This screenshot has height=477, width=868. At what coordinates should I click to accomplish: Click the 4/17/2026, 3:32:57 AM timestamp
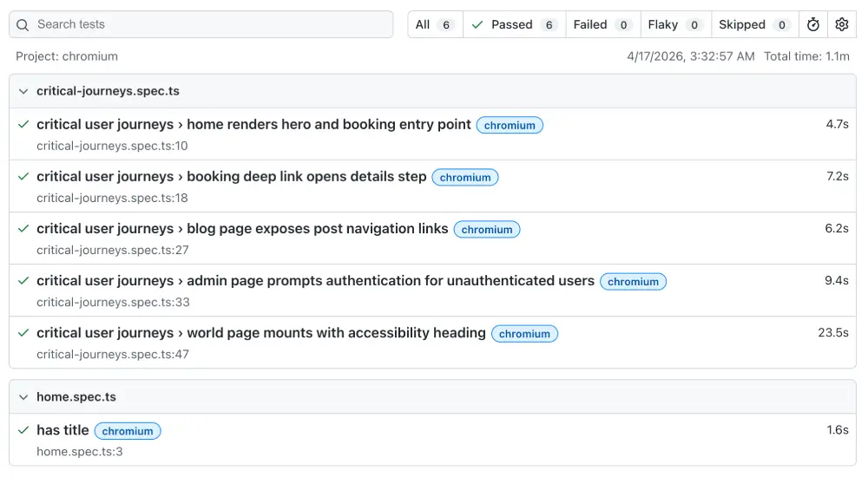point(690,56)
